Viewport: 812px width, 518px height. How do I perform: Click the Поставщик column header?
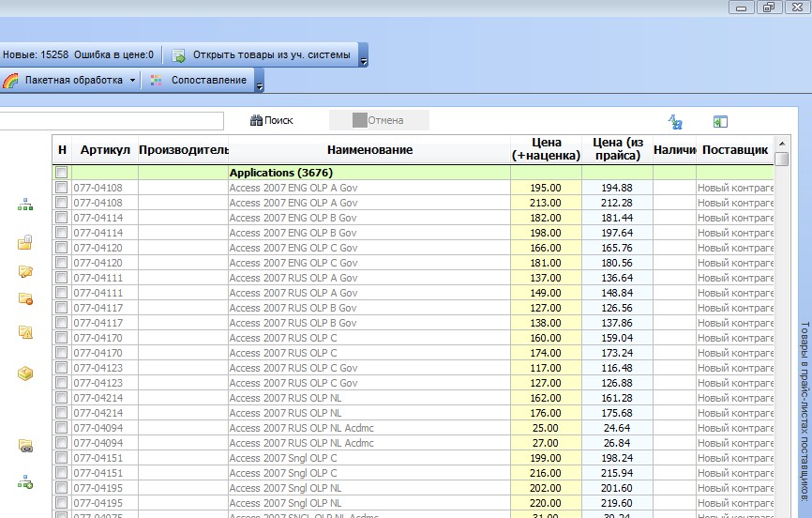click(735, 150)
